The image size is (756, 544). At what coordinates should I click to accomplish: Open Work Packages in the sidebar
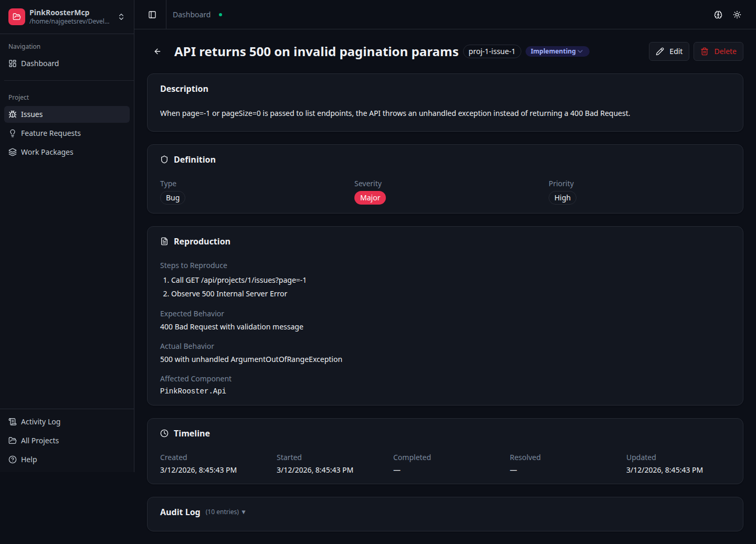click(x=67, y=152)
